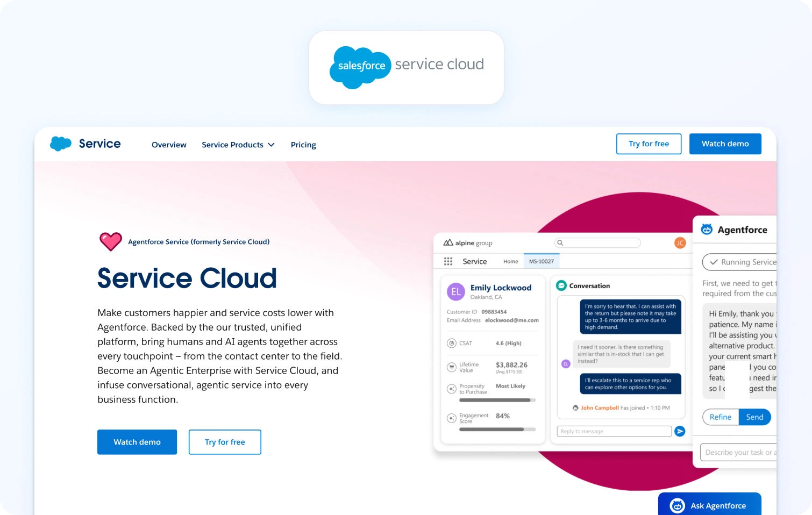Click the Salesforce cloud logo in navbar
The width and height of the screenshot is (812, 515).
click(x=61, y=144)
